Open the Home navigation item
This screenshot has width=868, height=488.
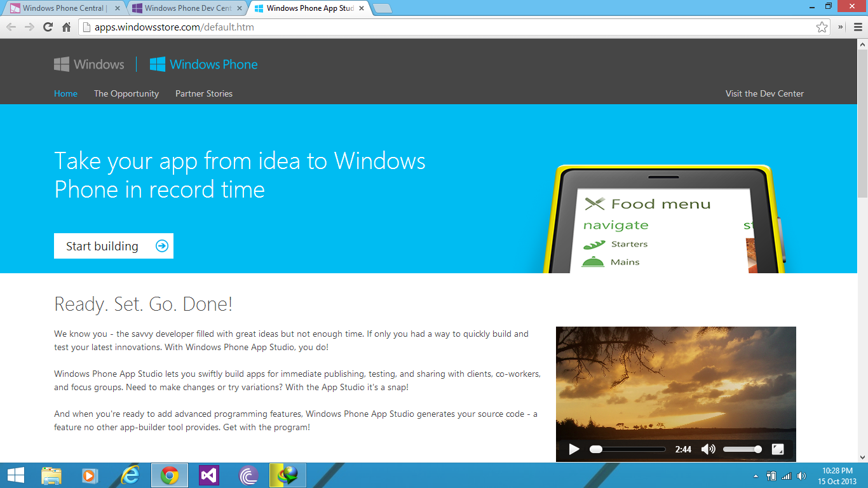pyautogui.click(x=65, y=93)
